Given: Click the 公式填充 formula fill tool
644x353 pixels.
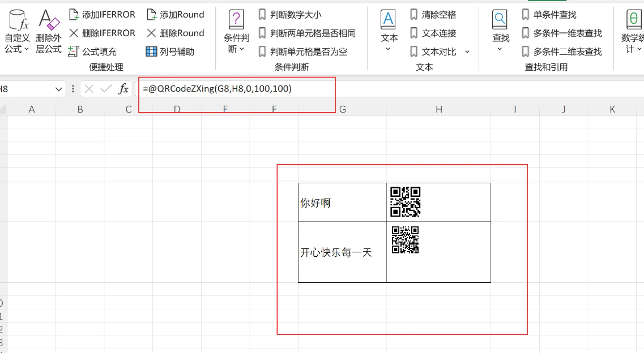Looking at the screenshot, I should click(x=92, y=51).
